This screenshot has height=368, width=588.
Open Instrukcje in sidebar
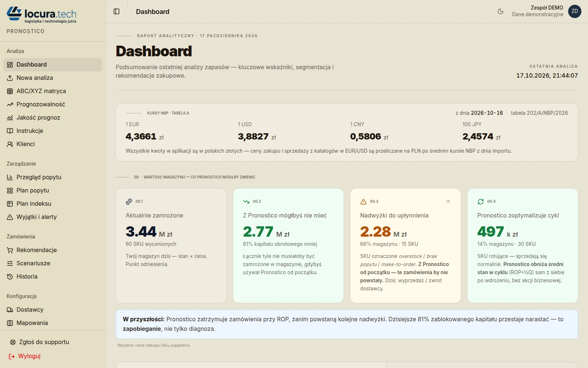[53, 131]
